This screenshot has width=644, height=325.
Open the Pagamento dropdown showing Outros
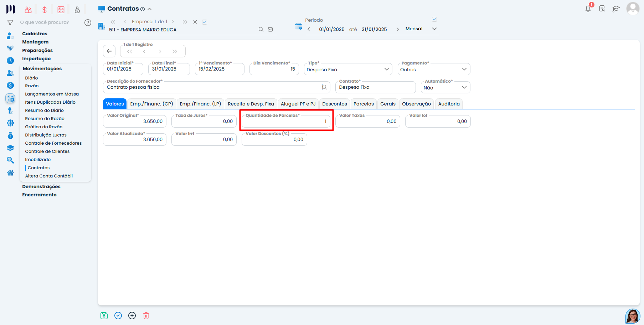tap(434, 69)
